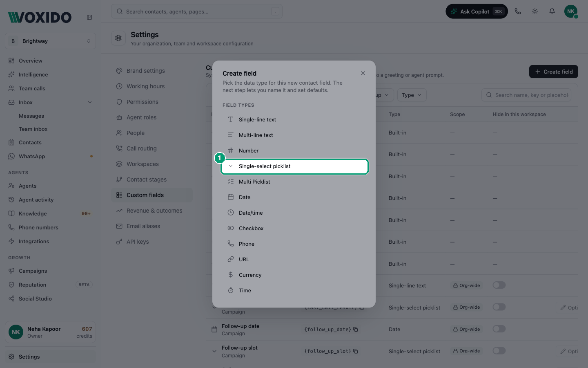Open the Type filter dropdown
This screenshot has width=588, height=368.
pos(412,95)
